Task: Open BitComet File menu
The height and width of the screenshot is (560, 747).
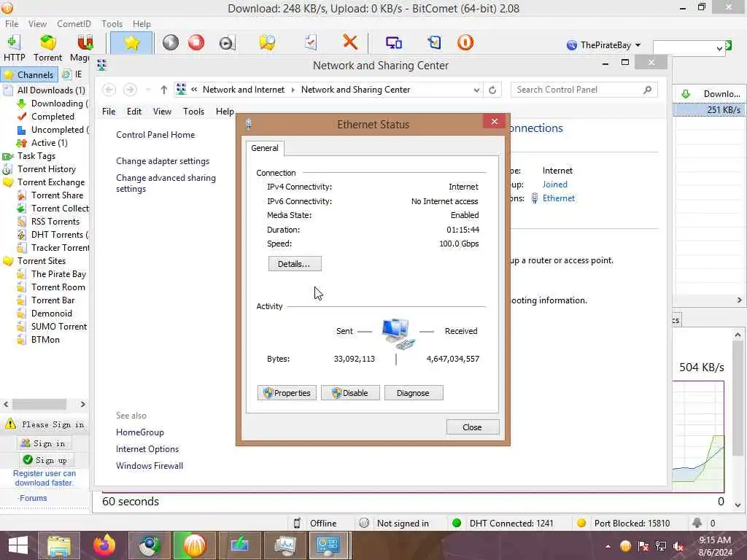Action: [x=12, y=24]
